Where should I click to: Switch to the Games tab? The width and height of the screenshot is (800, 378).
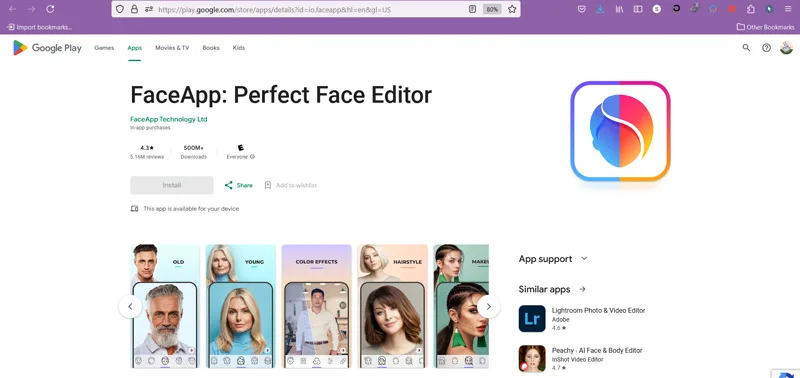click(x=104, y=48)
